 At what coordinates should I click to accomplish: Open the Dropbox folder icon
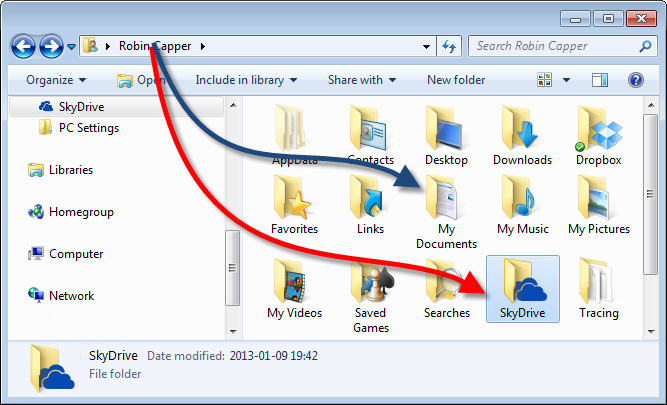tap(599, 130)
